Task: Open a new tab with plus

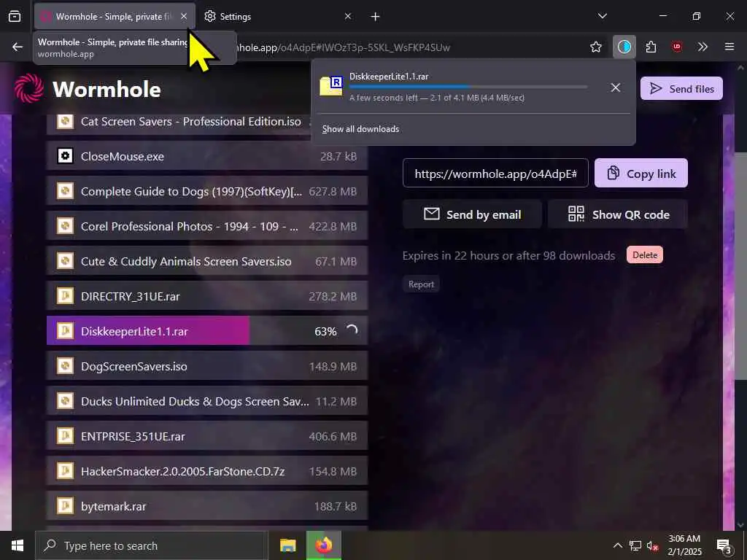Action: click(376, 17)
